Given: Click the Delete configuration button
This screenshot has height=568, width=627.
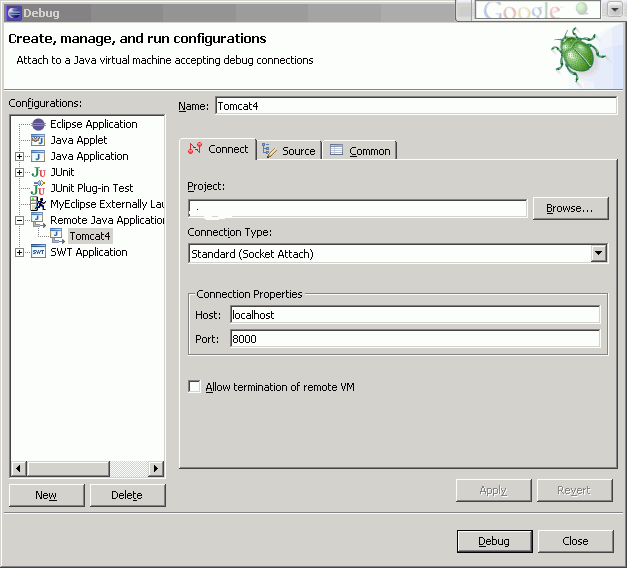Looking at the screenshot, I should [128, 495].
